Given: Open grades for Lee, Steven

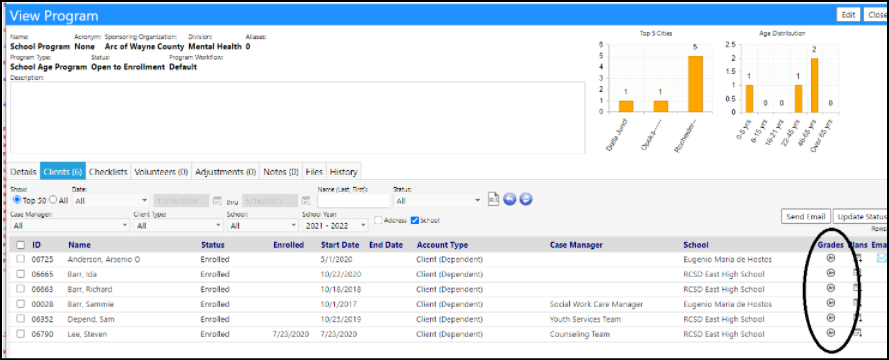Looking at the screenshot, I should (x=831, y=333).
